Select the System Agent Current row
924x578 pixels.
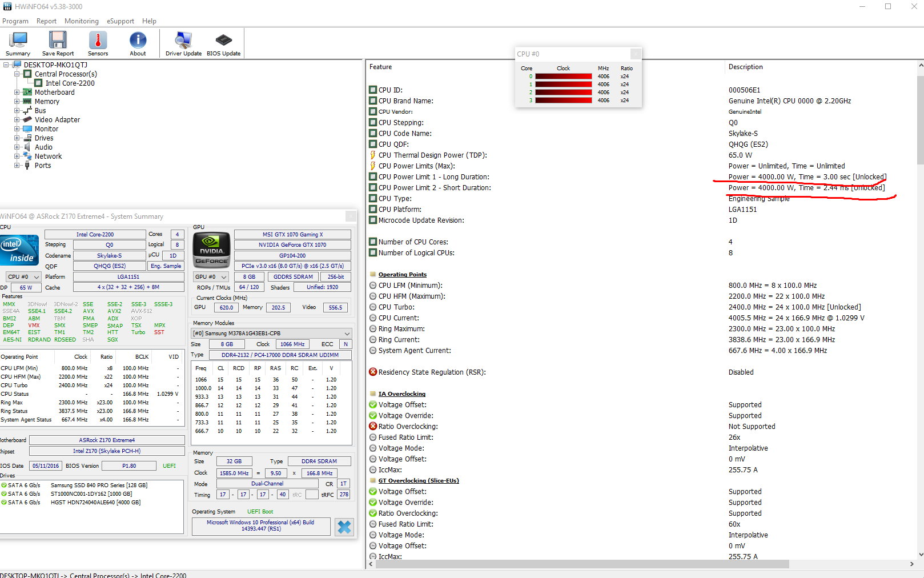[640, 351]
